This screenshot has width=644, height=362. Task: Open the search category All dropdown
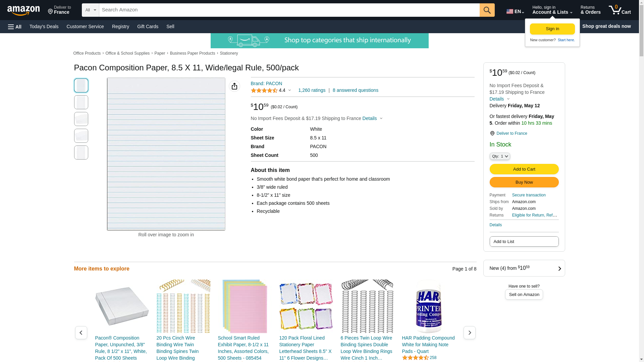click(x=90, y=10)
